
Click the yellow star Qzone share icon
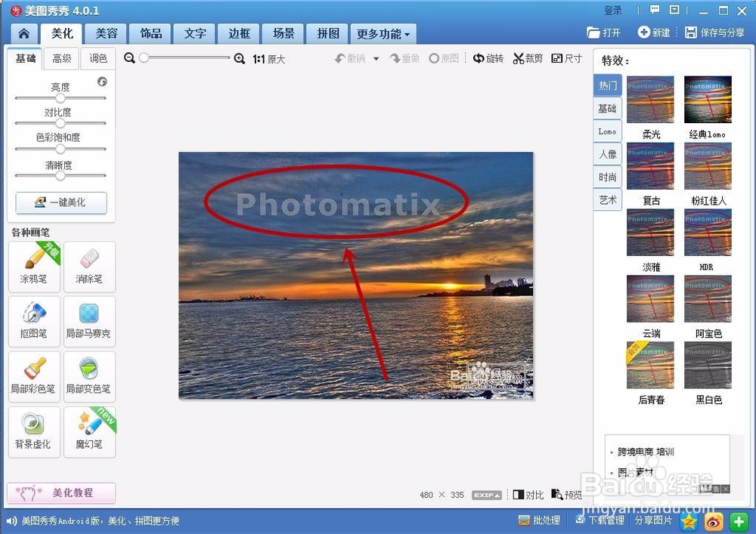click(x=689, y=521)
